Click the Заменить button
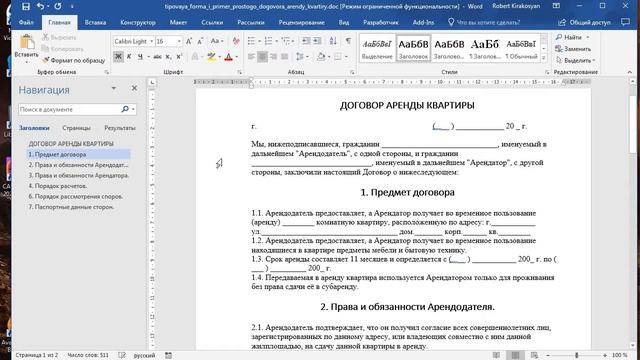Screen dimensions: 640x360 pyautogui.click(x=573, y=49)
